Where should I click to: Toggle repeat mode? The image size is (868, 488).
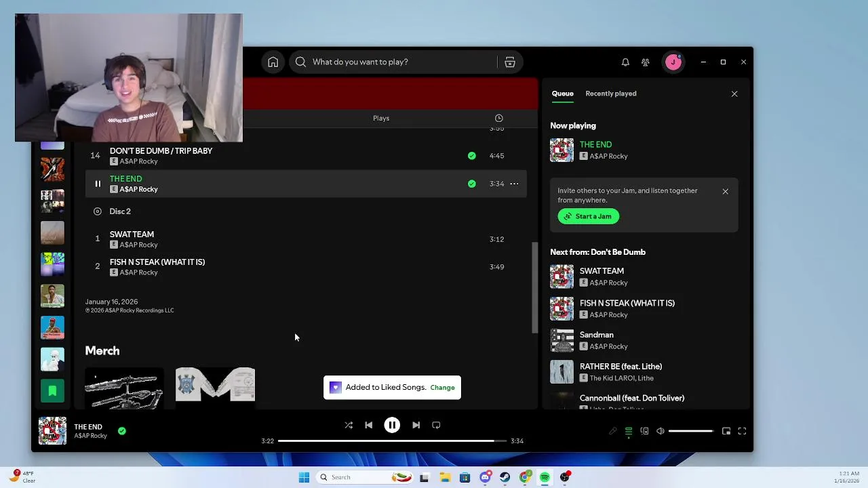click(436, 425)
